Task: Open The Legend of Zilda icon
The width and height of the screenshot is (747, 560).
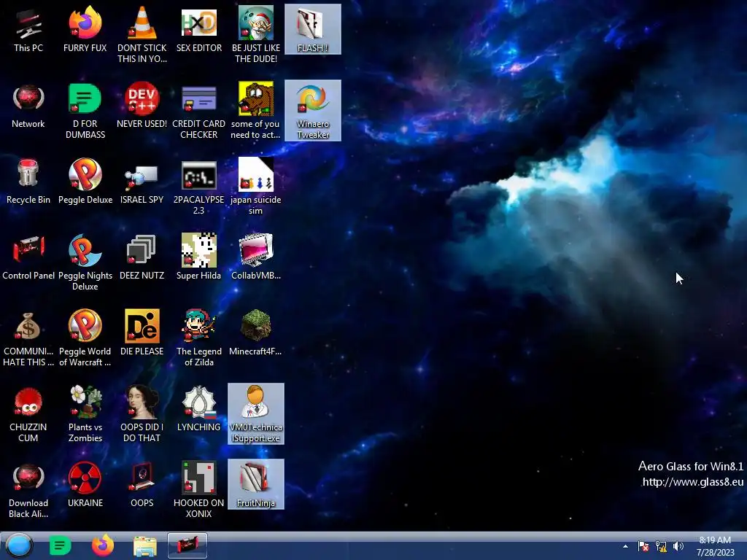Action: 198,338
